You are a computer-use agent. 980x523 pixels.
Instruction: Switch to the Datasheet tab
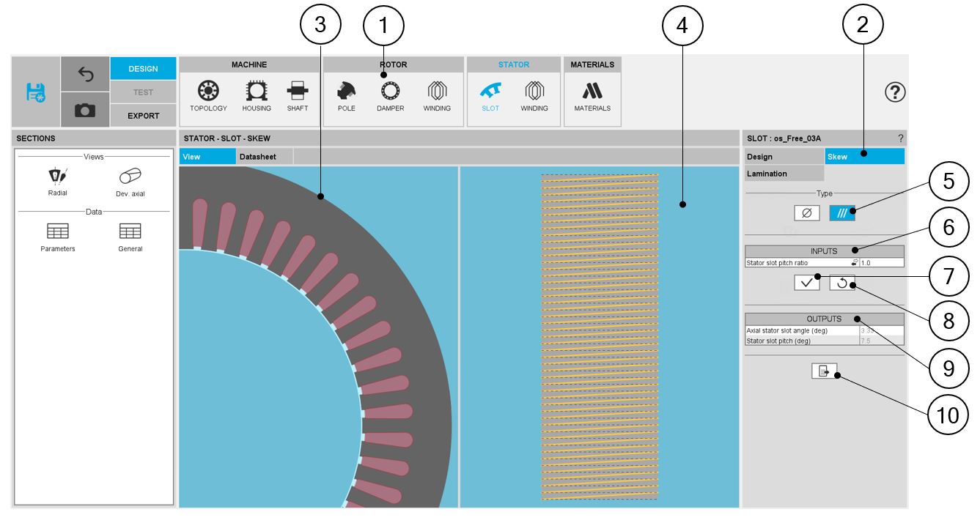coord(257,157)
